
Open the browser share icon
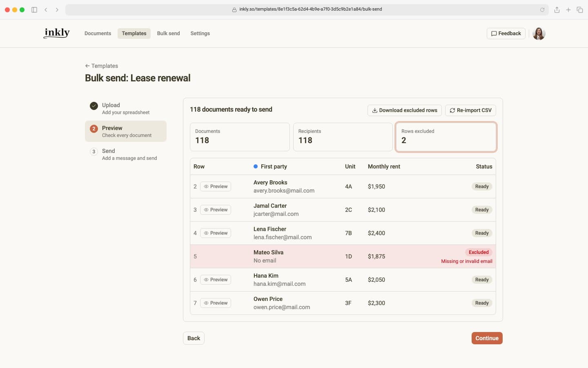click(x=557, y=10)
